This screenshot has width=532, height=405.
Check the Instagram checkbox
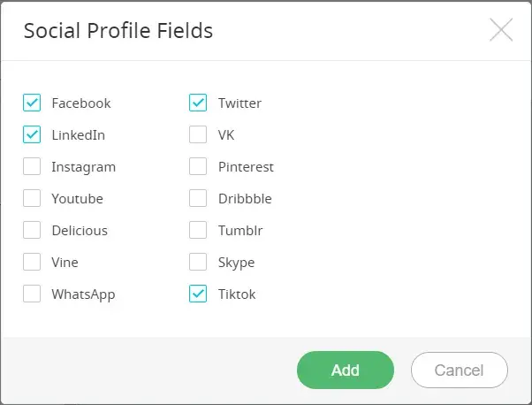[32, 167]
